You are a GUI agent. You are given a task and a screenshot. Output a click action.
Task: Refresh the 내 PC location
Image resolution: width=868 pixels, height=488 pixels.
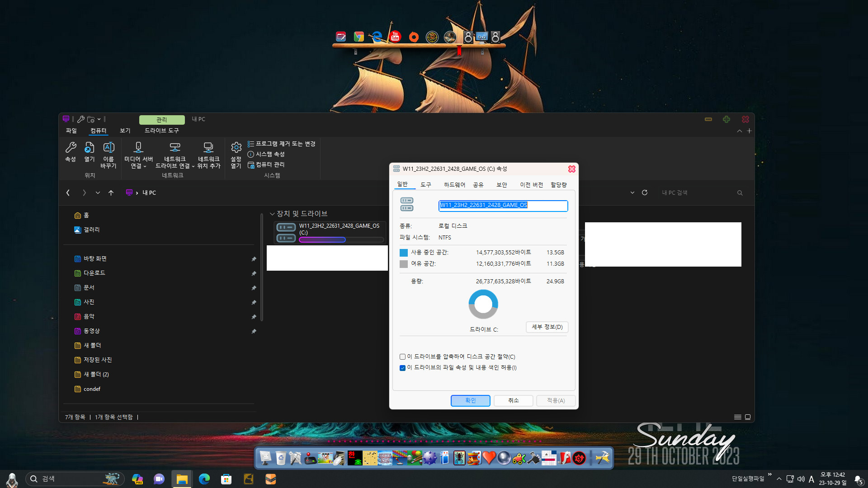(645, 192)
